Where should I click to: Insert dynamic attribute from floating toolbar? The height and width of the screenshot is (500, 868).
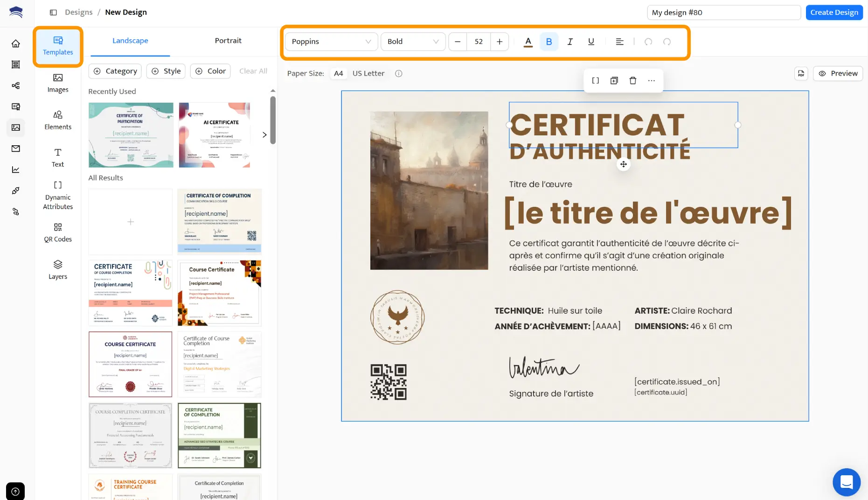[596, 81]
